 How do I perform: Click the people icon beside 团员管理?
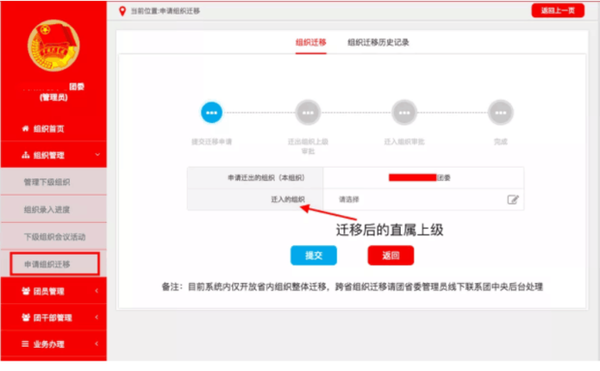tap(26, 291)
